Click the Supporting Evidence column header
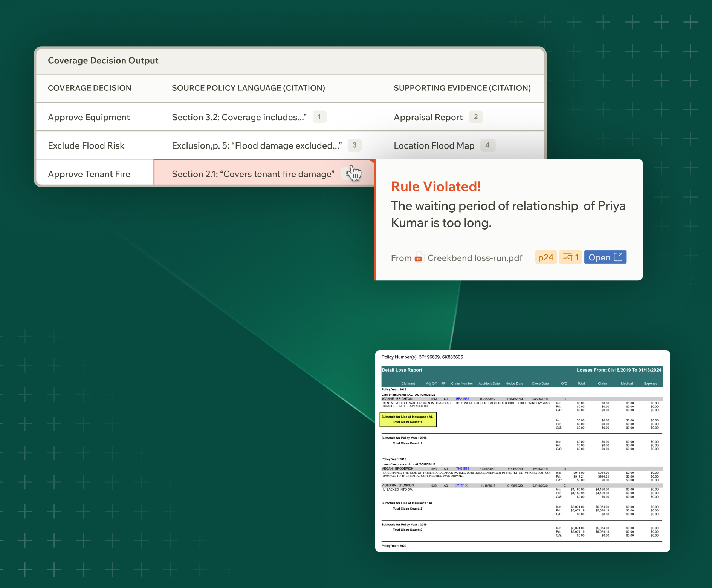 pos(462,88)
